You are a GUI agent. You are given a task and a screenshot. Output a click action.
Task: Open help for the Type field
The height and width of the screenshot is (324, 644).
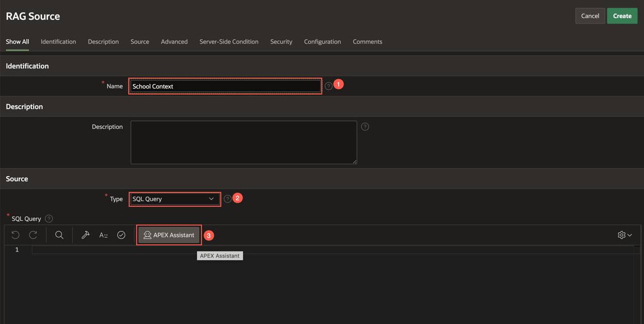click(227, 199)
